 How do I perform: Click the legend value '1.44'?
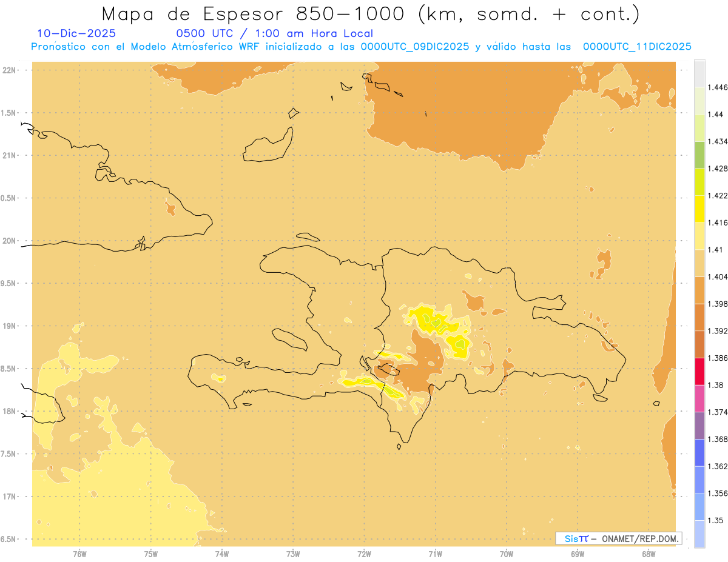(x=716, y=114)
